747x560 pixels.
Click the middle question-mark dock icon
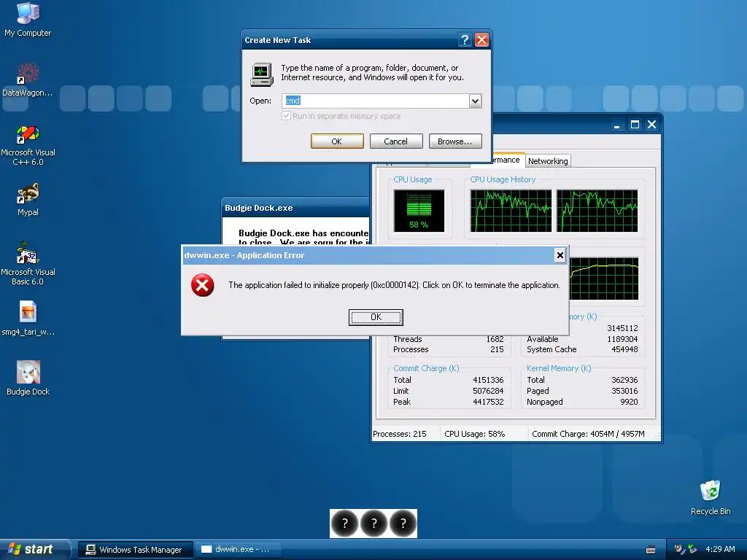[374, 524]
